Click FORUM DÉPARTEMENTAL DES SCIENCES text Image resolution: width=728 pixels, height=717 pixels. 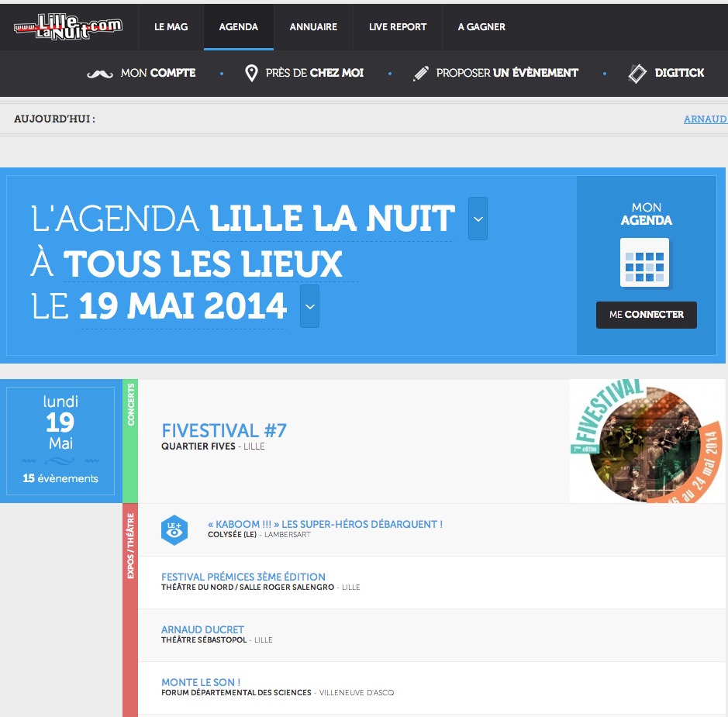pyautogui.click(x=236, y=692)
